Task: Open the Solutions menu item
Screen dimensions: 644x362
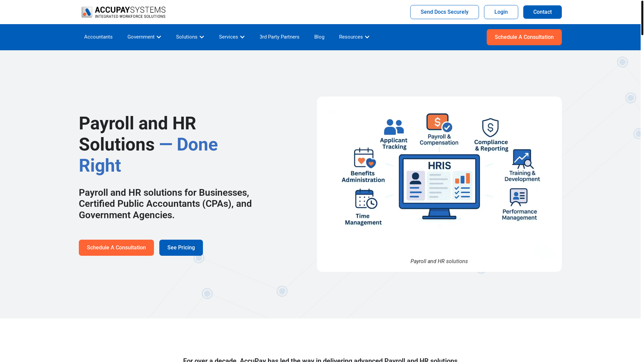Action: point(186,37)
